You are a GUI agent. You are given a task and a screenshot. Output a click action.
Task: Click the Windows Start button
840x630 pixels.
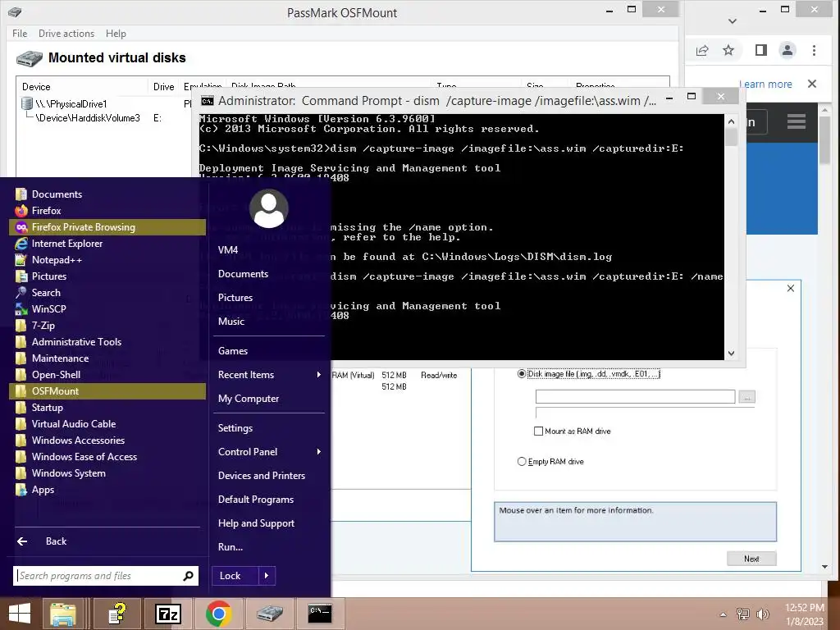(x=20, y=614)
